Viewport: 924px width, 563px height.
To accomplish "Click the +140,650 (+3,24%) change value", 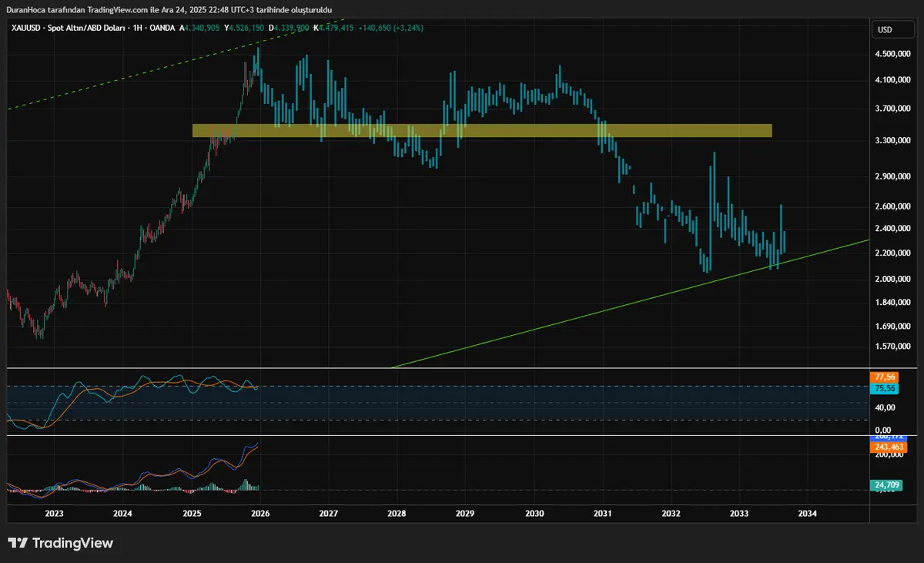I will 390,28.
